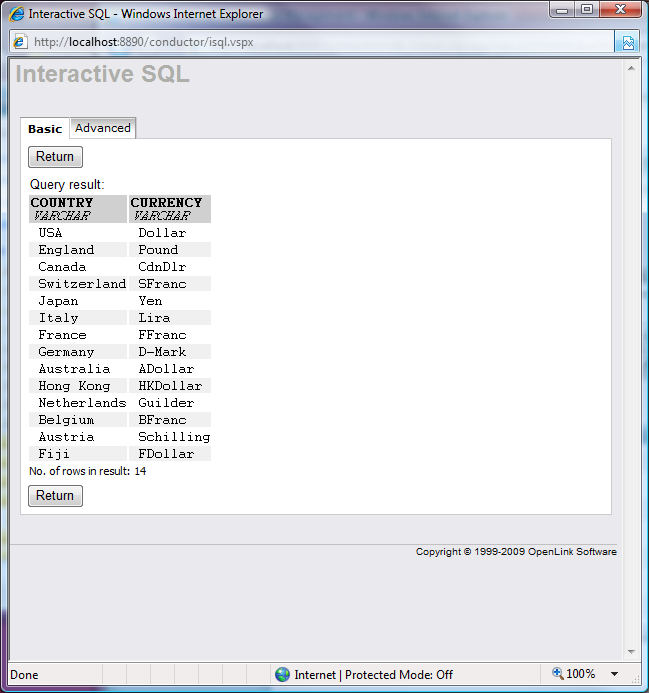This screenshot has height=693, width=649.
Task: Click the CURRENCY column header
Action: [166, 203]
